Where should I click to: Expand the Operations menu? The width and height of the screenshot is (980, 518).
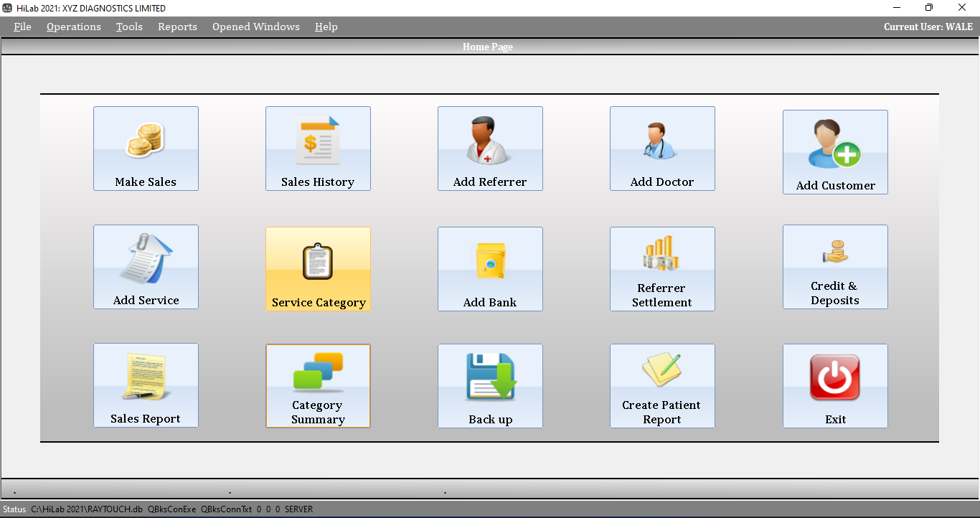click(74, 27)
